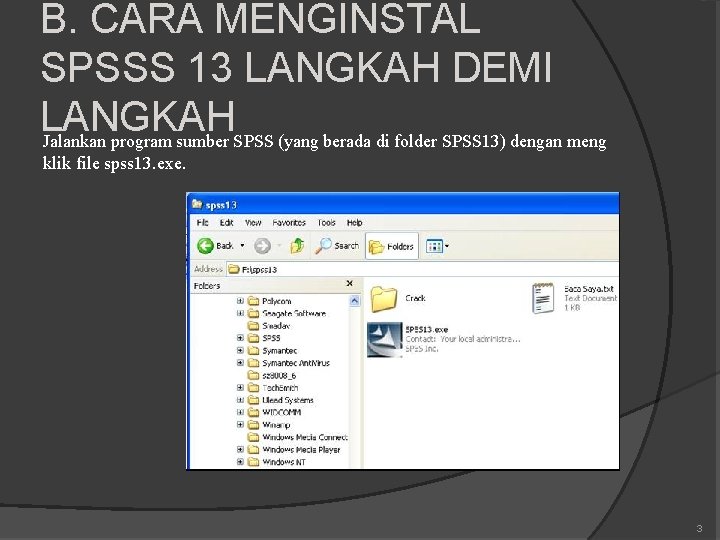Open the Tools menu
720x540 pixels.
[x=326, y=223]
